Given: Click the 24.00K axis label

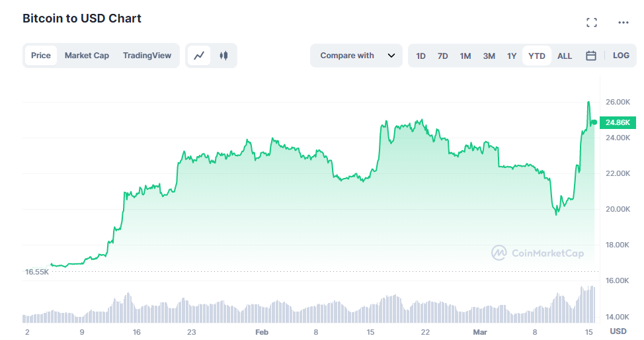Looking at the screenshot, I should [618, 138].
